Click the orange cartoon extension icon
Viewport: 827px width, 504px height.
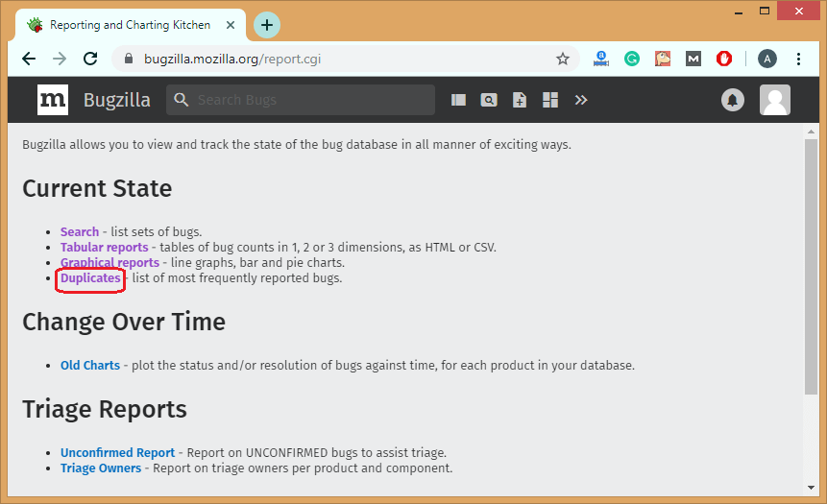pos(663,59)
